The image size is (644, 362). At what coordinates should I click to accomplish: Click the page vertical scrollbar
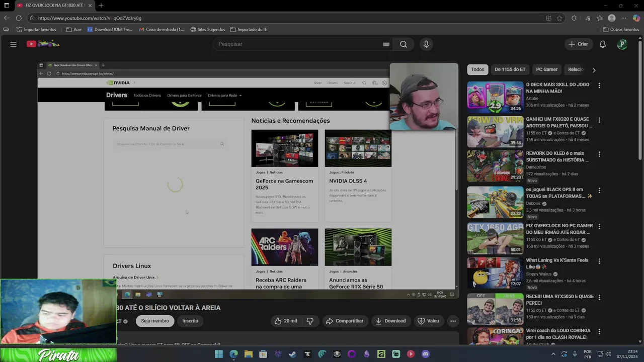(640, 101)
